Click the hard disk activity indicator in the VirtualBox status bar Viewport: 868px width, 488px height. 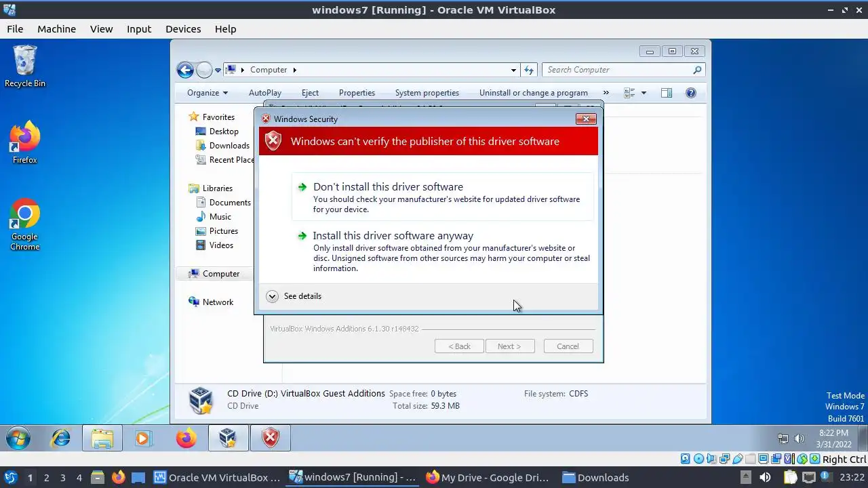point(685,459)
